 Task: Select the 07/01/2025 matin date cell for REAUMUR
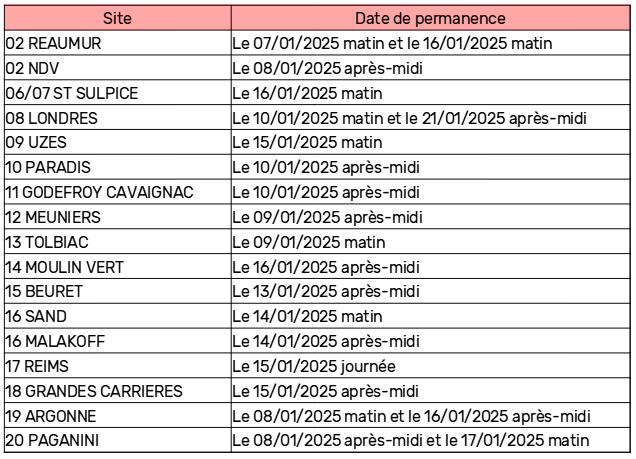(x=430, y=43)
